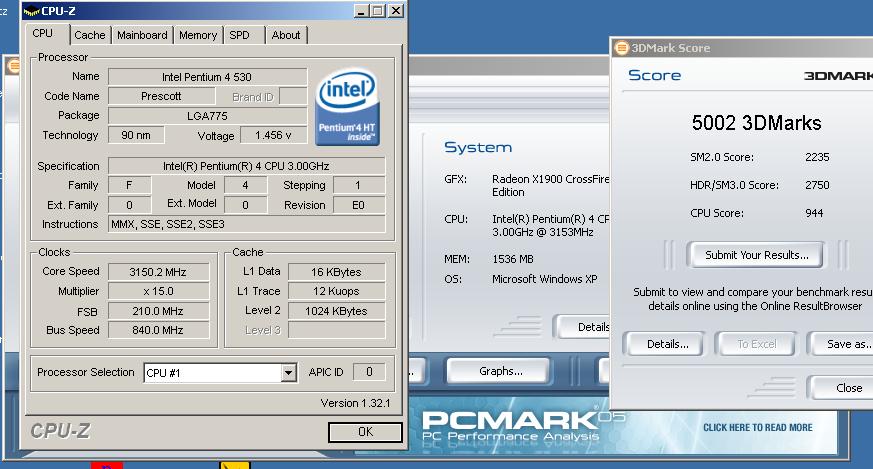Image resolution: width=873 pixels, height=469 pixels.
Task: Click the Radeon X1900 CrossFire GFX text
Action: [550, 185]
